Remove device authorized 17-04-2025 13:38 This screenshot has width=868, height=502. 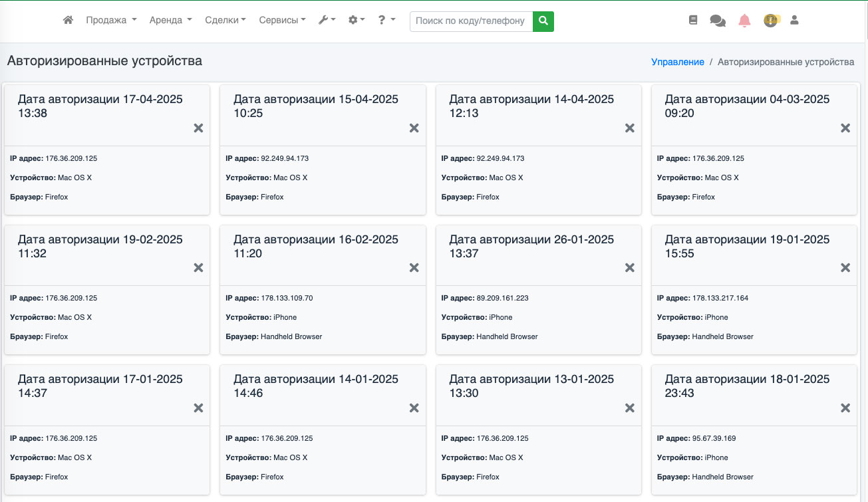[198, 128]
